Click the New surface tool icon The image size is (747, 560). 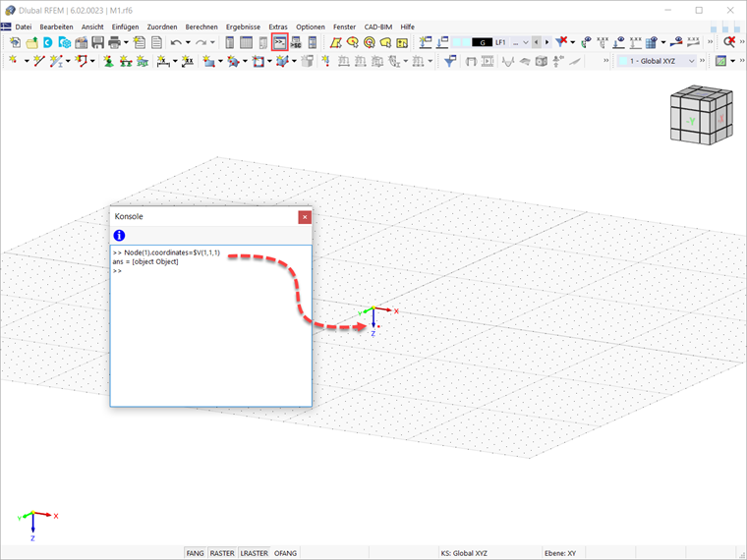[208, 61]
